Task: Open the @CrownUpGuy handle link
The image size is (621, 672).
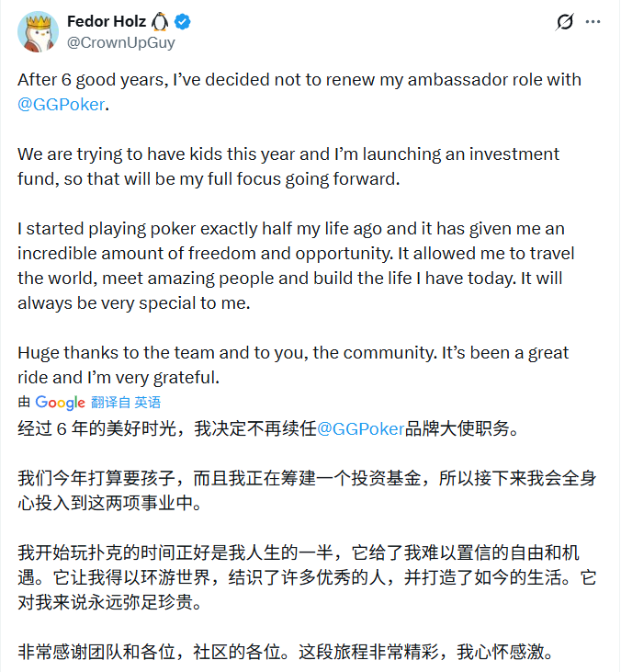Action: pos(121,42)
